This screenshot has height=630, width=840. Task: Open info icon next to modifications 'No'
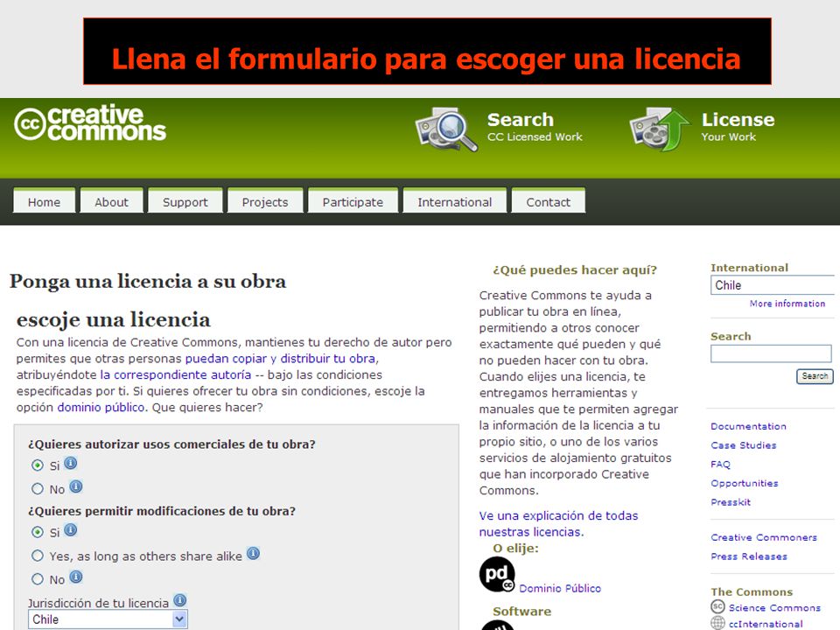click(x=76, y=577)
